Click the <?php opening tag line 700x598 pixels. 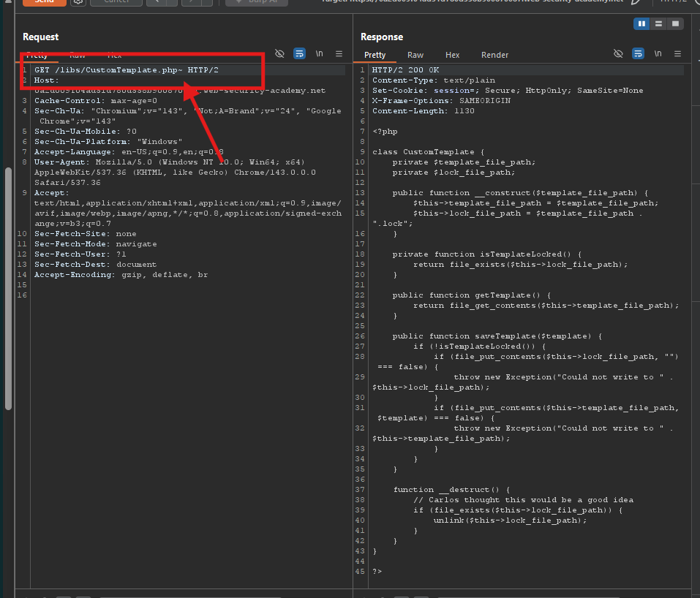(385, 132)
